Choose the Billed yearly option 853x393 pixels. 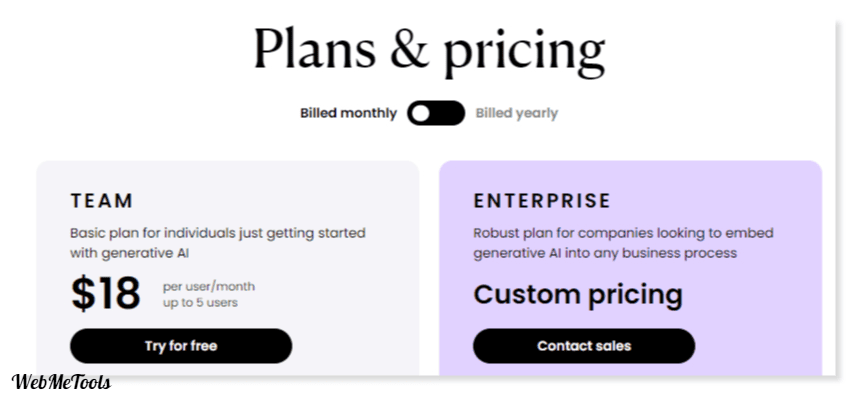click(517, 113)
